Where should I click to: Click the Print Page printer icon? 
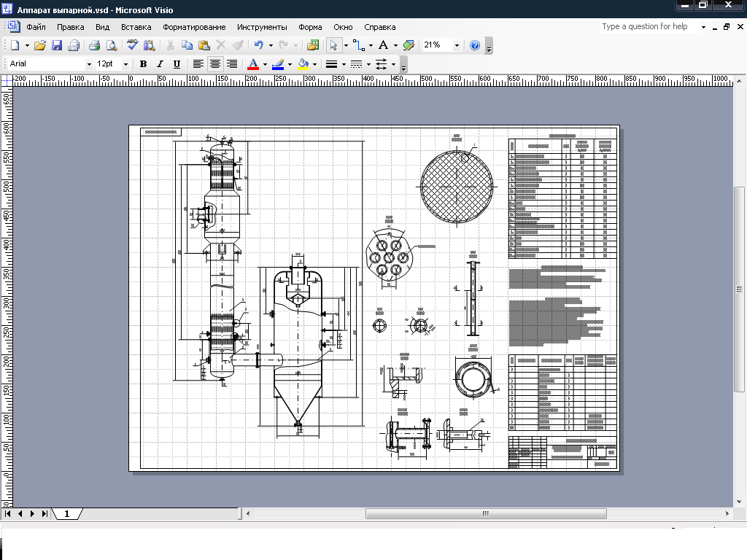coord(94,45)
